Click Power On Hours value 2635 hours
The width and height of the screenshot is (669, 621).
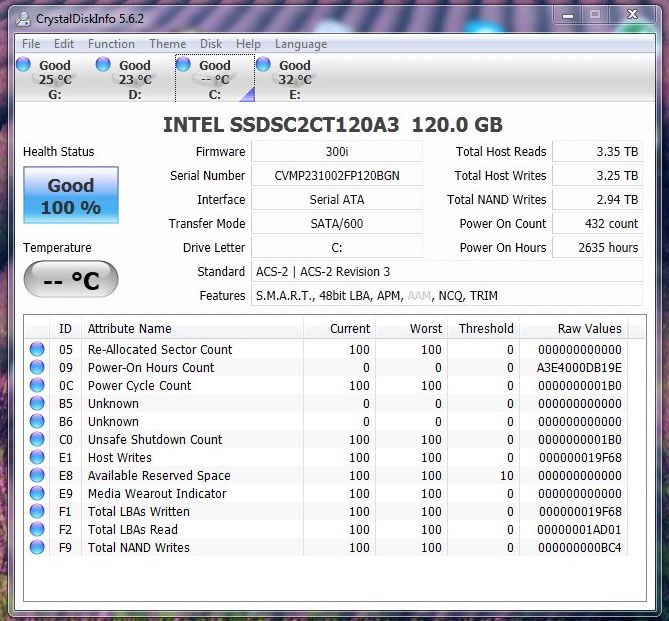(x=597, y=248)
